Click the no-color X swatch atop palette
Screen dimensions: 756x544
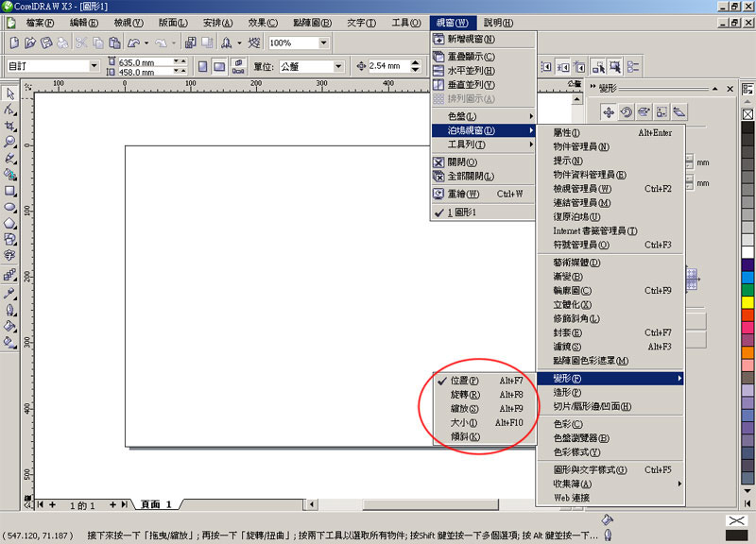coord(747,114)
